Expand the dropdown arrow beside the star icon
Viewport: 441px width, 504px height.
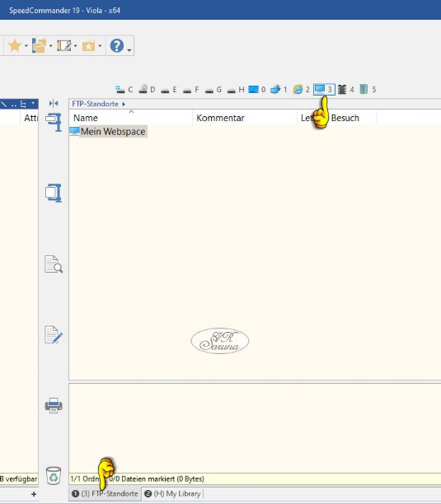(26, 46)
